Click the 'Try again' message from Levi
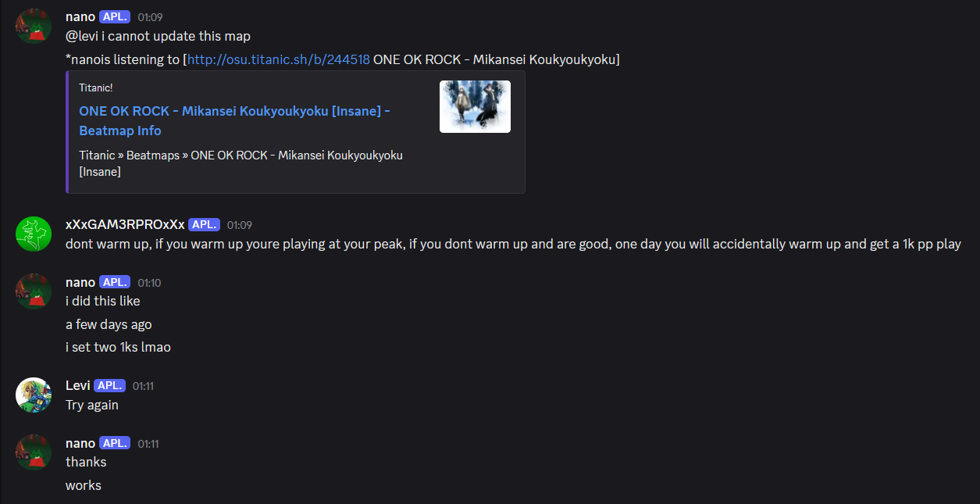This screenshot has width=980, height=504. (92, 405)
